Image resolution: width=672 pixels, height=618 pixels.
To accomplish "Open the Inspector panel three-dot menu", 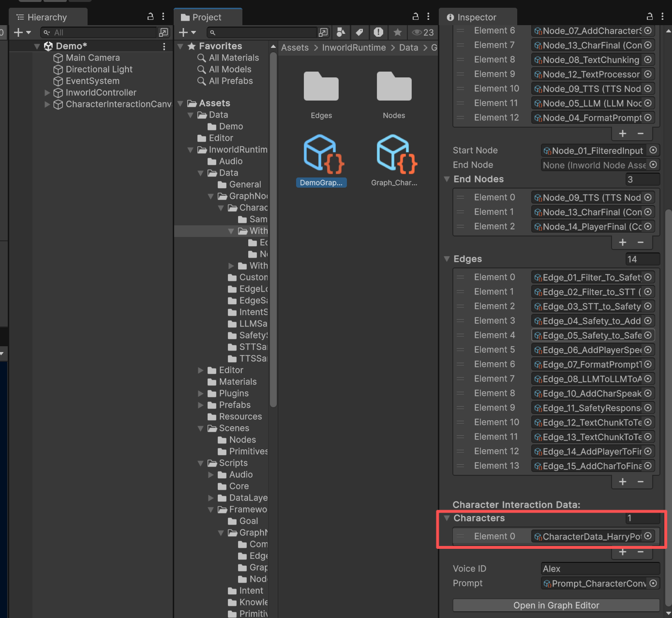I will click(x=662, y=16).
